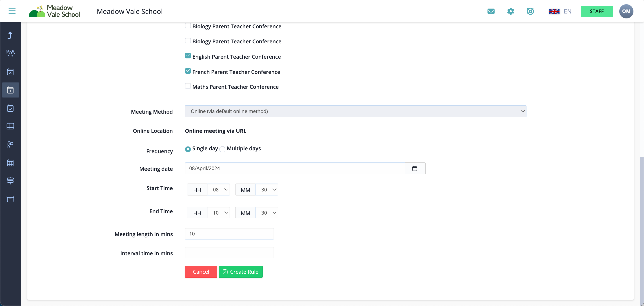Click the Online meeting via URL text
Viewport: 644px width, 306px height.
point(215,131)
